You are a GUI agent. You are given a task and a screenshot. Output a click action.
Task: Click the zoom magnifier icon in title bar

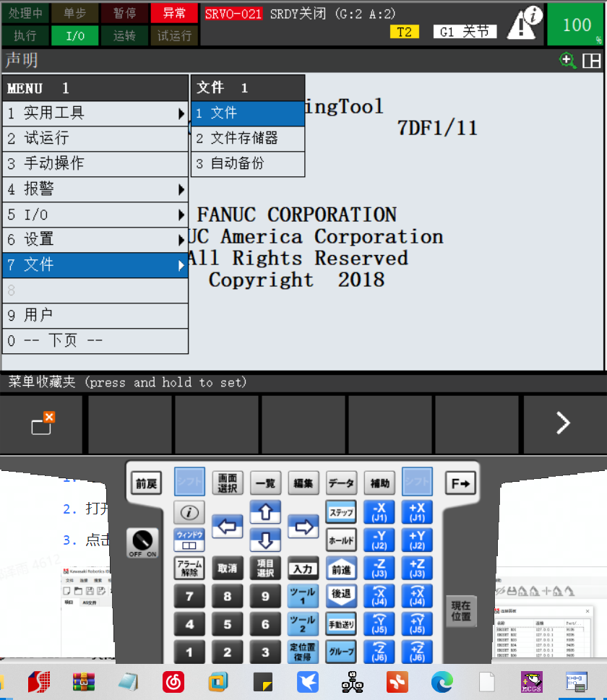click(567, 61)
